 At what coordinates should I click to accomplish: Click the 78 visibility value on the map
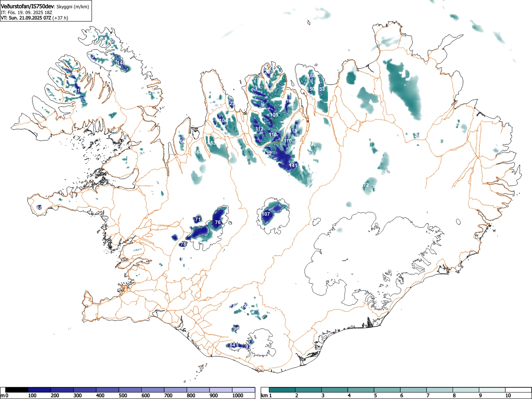click(183, 244)
